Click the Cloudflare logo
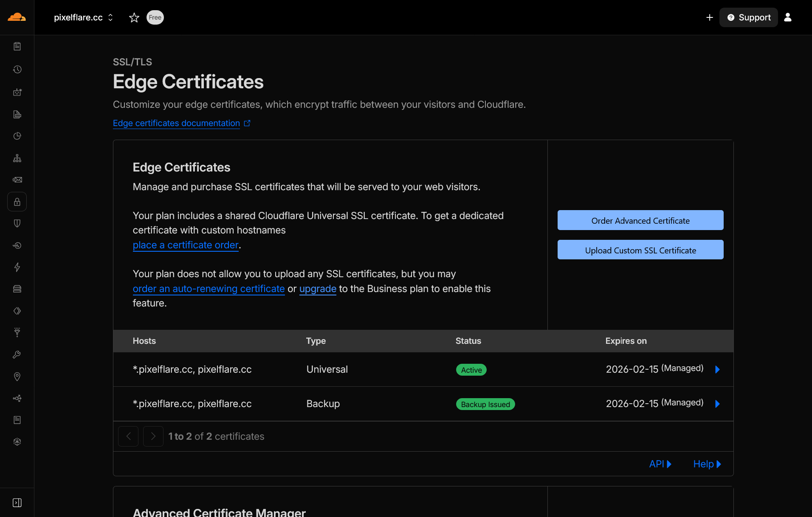 [17, 17]
